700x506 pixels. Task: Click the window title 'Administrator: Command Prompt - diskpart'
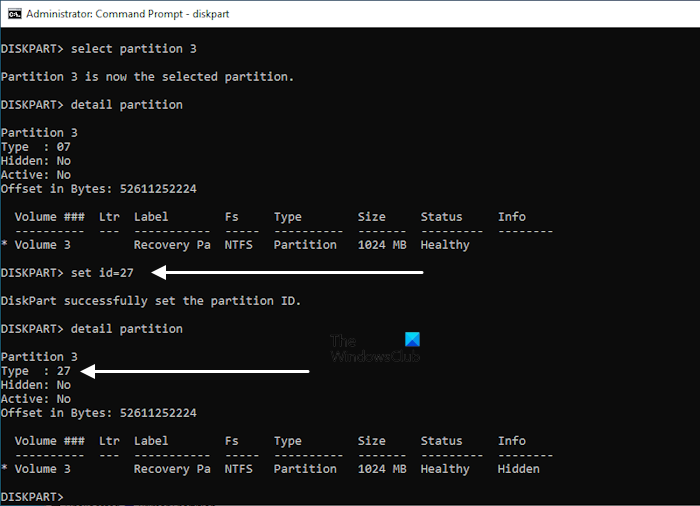[x=128, y=14]
